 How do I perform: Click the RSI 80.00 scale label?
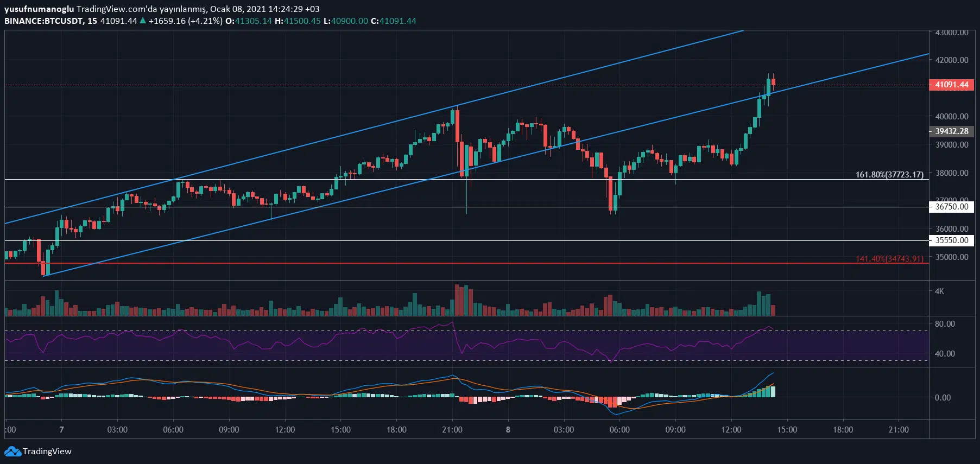945,324
